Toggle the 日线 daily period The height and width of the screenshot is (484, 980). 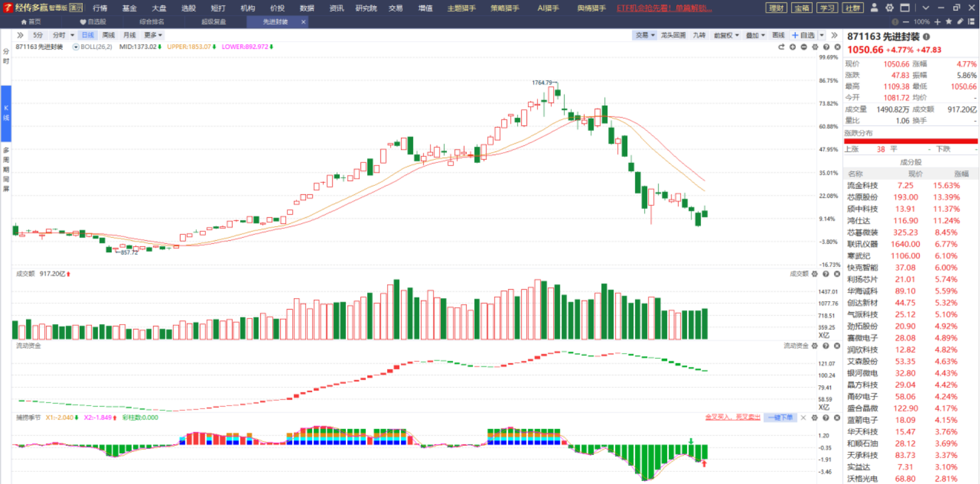[88, 35]
